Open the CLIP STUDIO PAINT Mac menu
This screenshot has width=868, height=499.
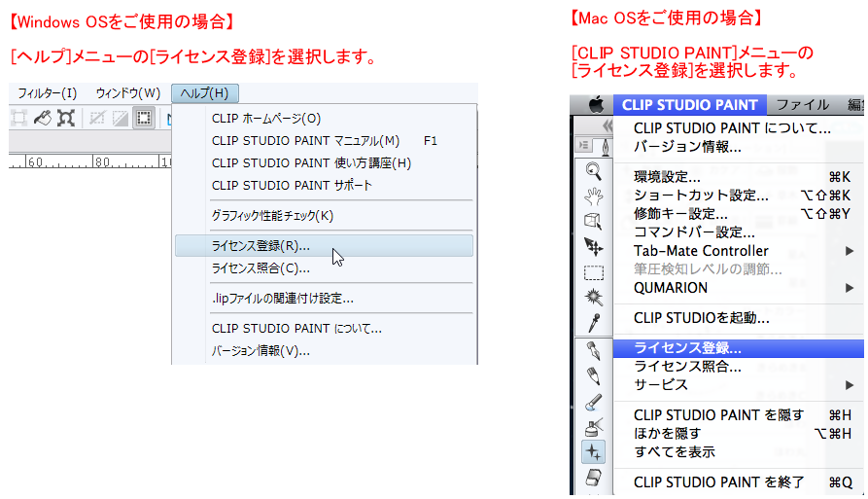(x=690, y=105)
